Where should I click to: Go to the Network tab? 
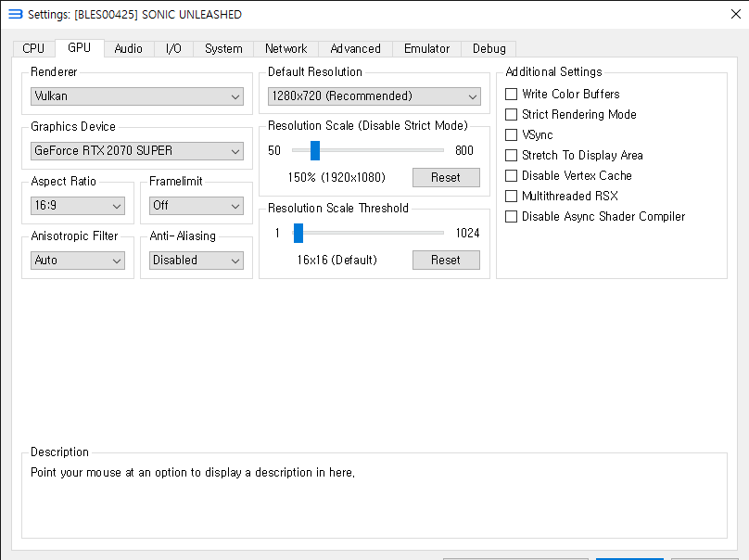coord(286,48)
